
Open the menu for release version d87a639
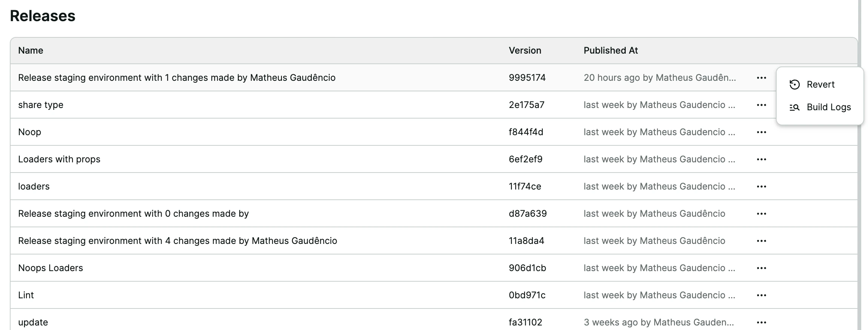[761, 213]
